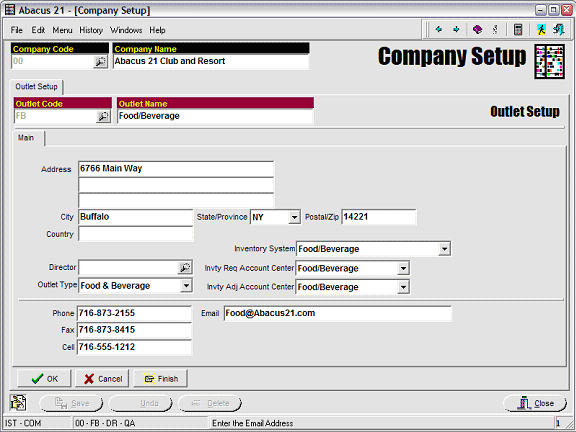Open the Company Code lookup icon

[100, 62]
